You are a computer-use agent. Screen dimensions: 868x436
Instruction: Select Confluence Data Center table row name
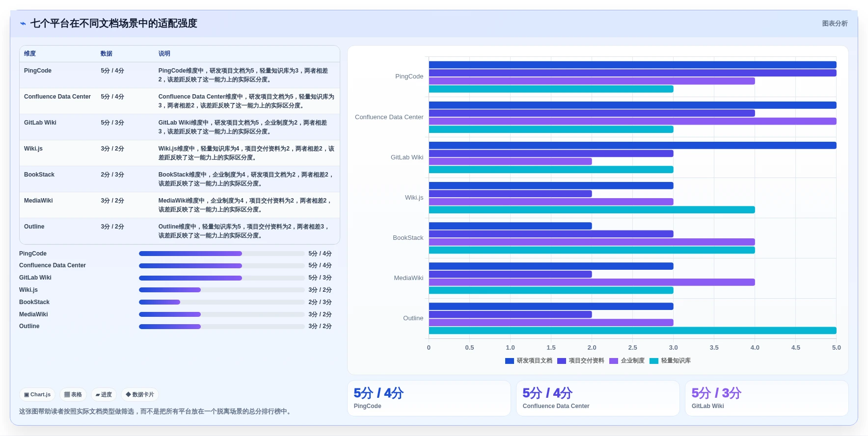(x=57, y=97)
